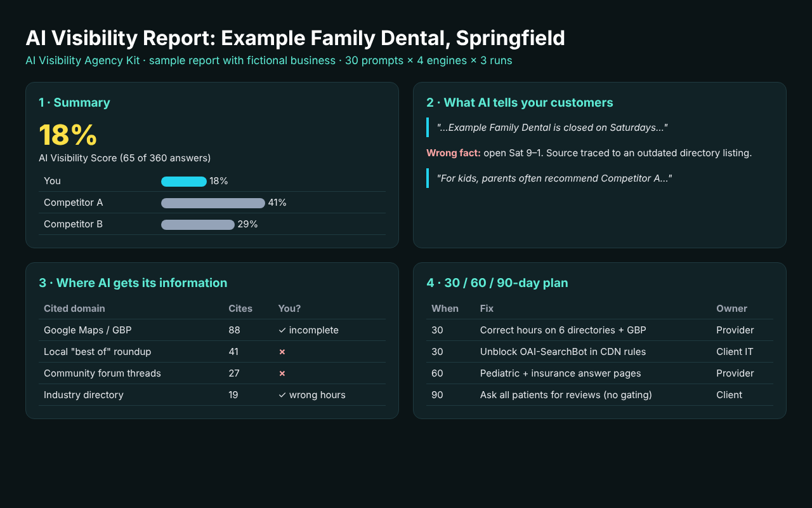Click the "Cites" column header

click(240, 309)
